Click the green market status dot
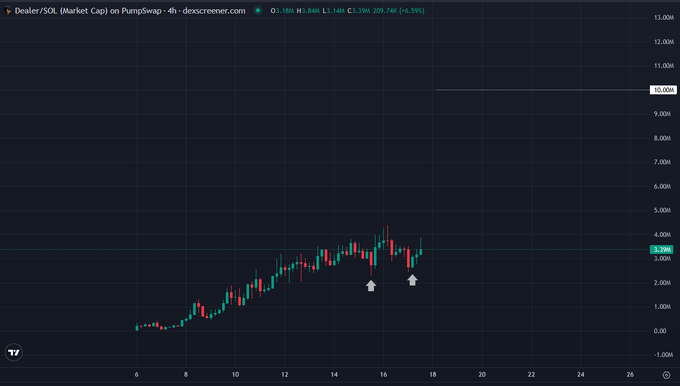680x386 pixels. (258, 10)
